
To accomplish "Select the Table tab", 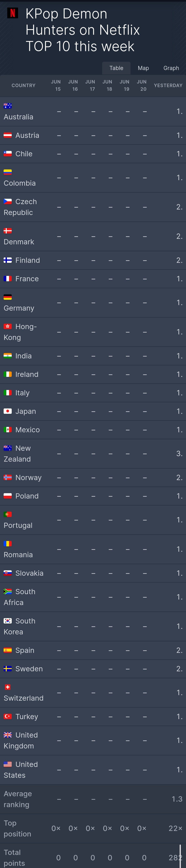I will click(116, 68).
